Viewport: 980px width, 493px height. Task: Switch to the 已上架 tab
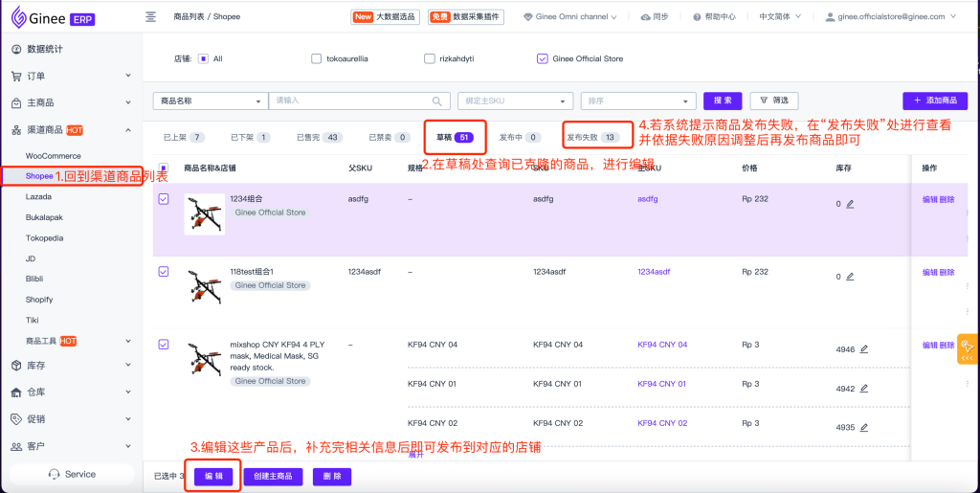click(184, 138)
